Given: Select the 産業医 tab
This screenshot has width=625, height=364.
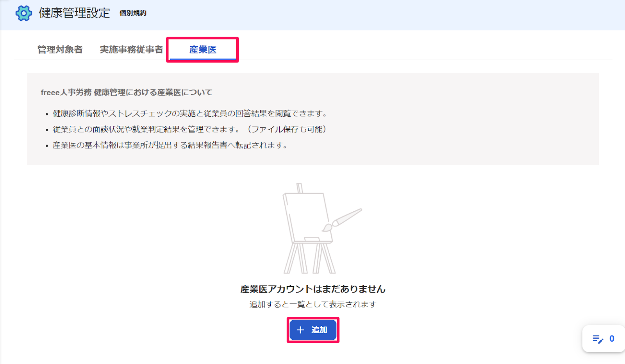Looking at the screenshot, I should tap(203, 50).
